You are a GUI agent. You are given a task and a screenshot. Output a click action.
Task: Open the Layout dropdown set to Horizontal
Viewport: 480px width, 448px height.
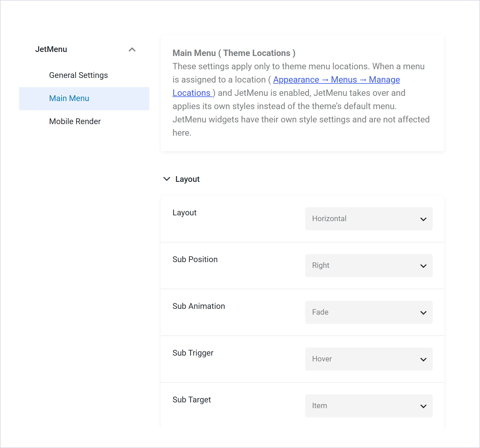click(x=369, y=219)
